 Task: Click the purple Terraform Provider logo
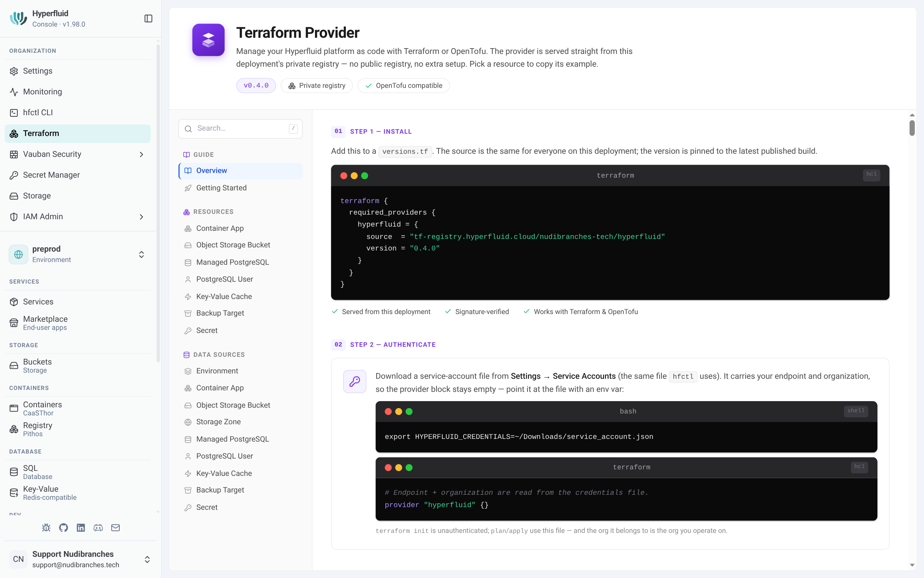[x=208, y=40]
